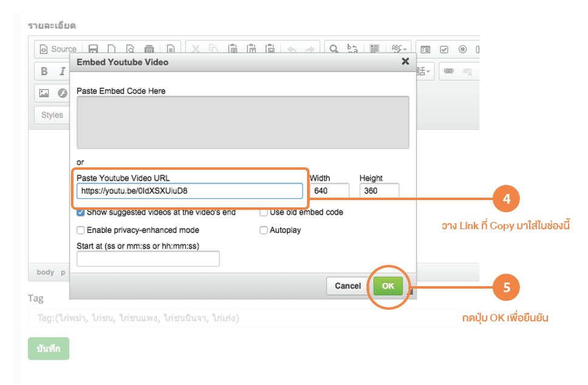The height and width of the screenshot is (385, 588).
Task: Tick Use old embed code checkbox
Action: 264,213
